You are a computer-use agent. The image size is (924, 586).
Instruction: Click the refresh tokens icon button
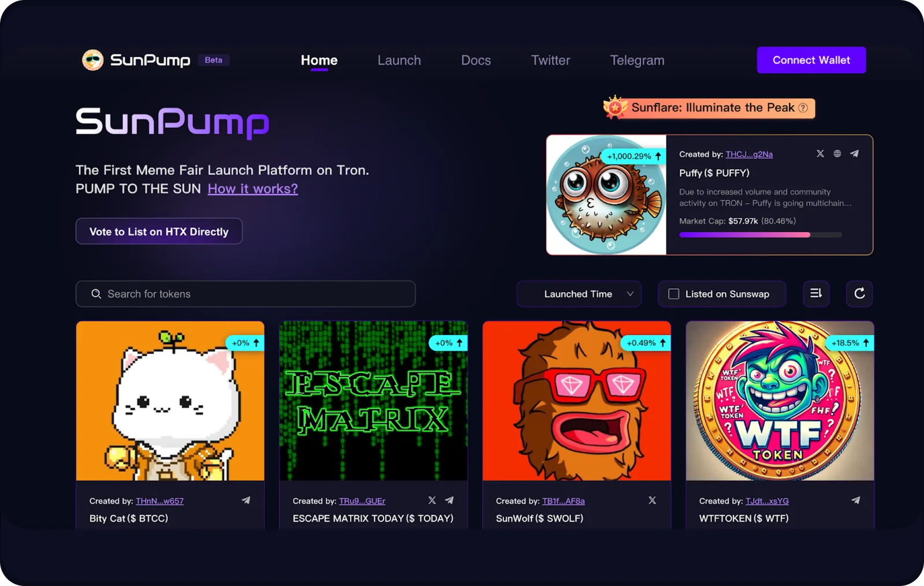(859, 293)
